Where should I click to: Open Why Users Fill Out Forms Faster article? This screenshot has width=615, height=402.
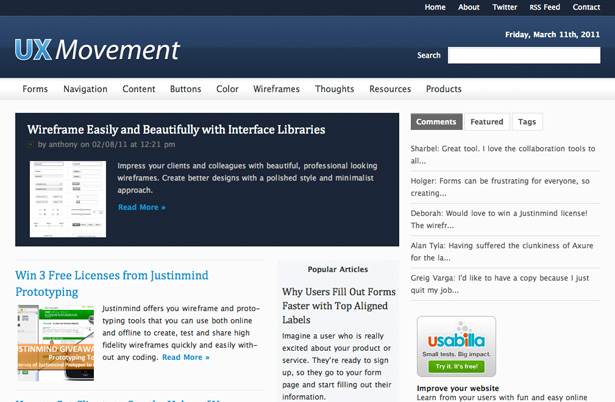coord(339,306)
